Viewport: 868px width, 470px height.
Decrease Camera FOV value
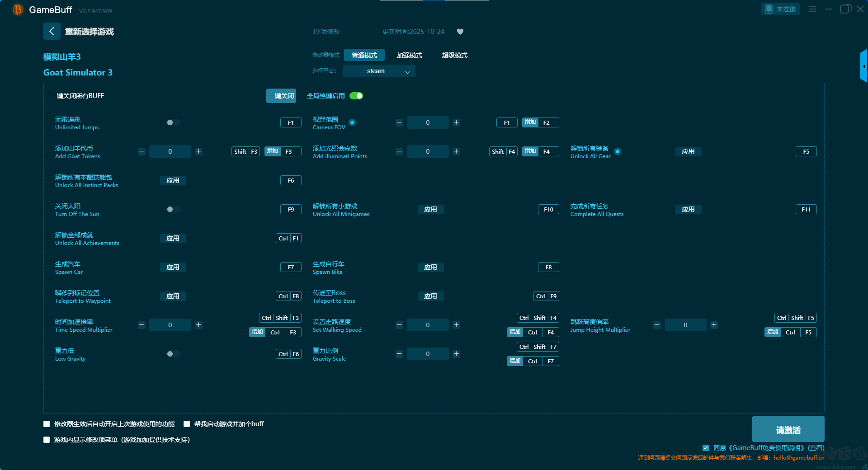click(399, 122)
